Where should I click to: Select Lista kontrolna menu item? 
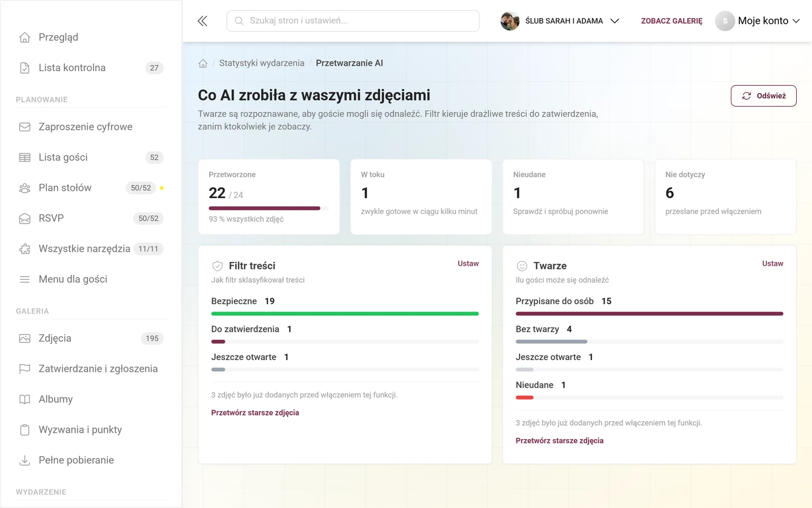[91, 68]
